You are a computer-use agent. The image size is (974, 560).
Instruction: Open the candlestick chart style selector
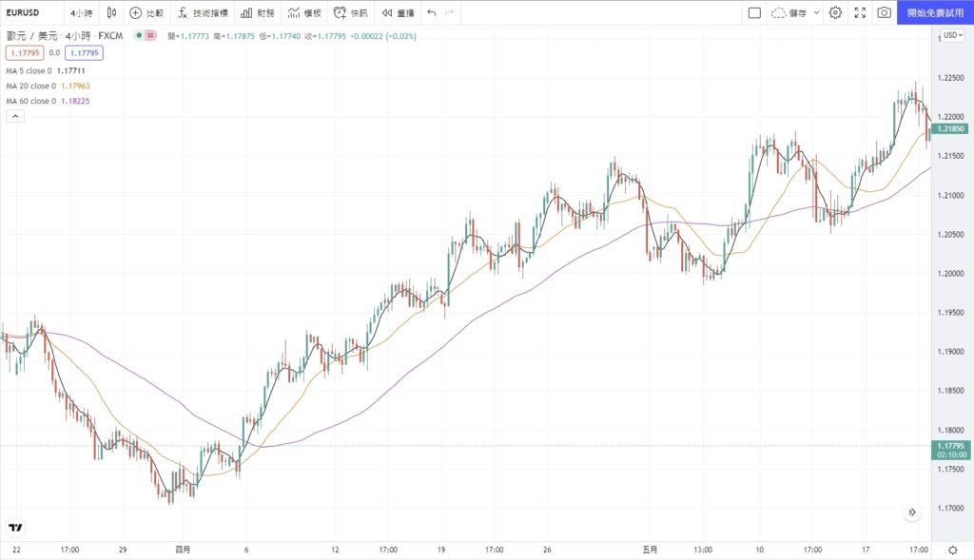[111, 13]
